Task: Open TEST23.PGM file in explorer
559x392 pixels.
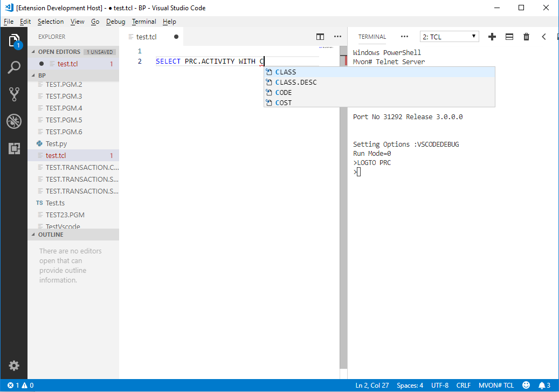Action: [73, 215]
